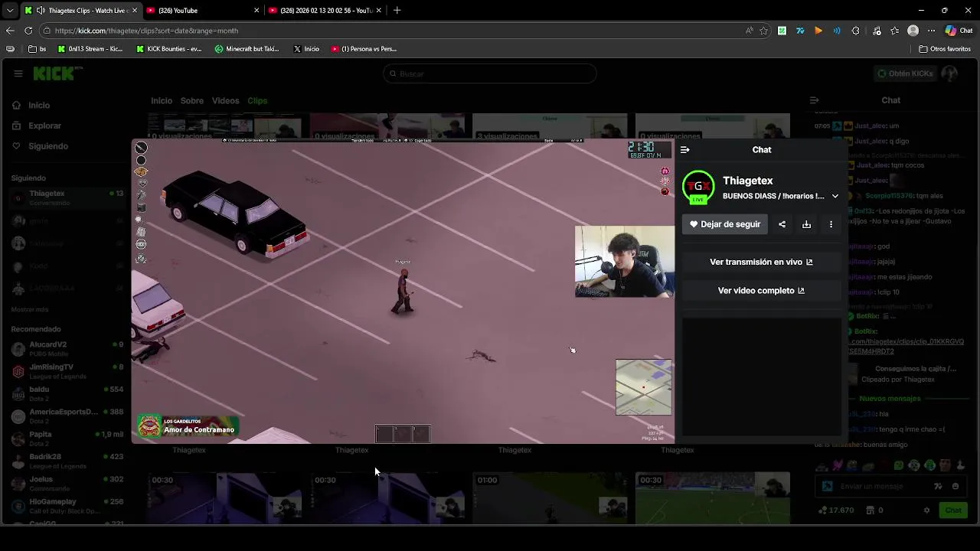980x551 pixels.
Task: Open Inicio in the sidebar
Action: click(x=38, y=106)
